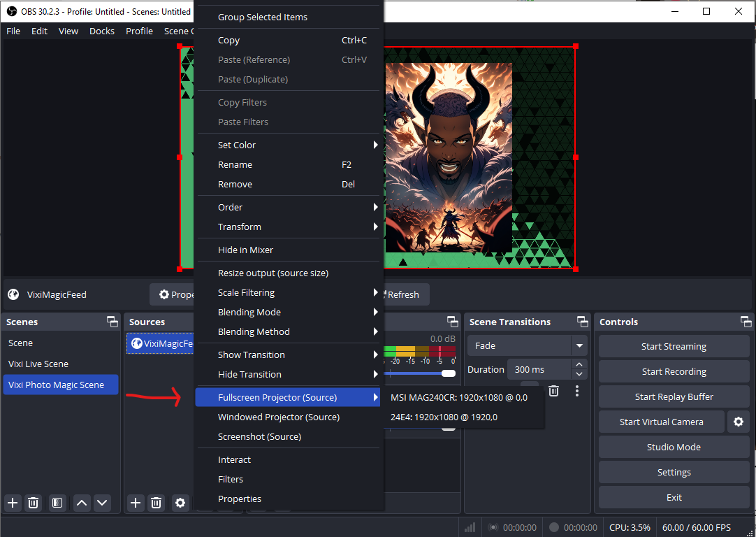Remove transition with trash icon

[x=553, y=390]
